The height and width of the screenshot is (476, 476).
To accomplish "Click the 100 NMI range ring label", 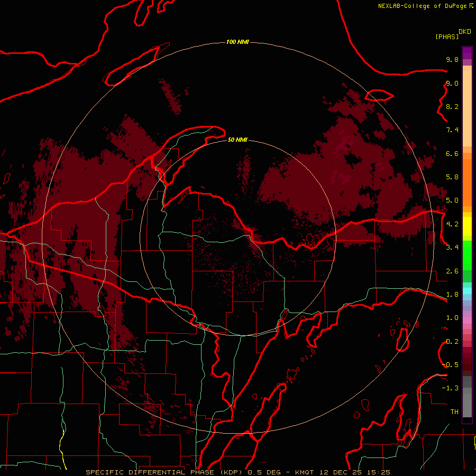I will pyautogui.click(x=237, y=42).
